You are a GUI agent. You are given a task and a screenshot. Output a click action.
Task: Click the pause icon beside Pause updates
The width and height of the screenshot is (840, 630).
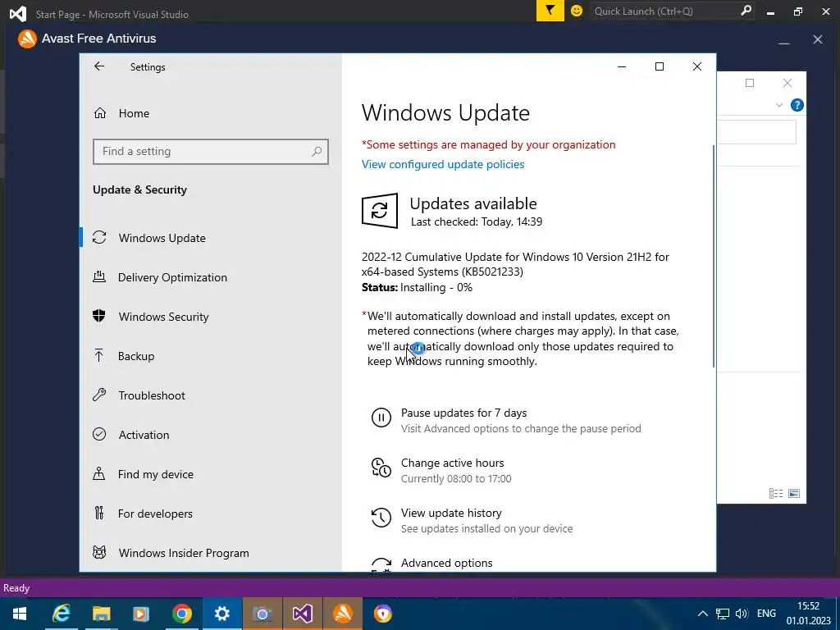pyautogui.click(x=381, y=418)
